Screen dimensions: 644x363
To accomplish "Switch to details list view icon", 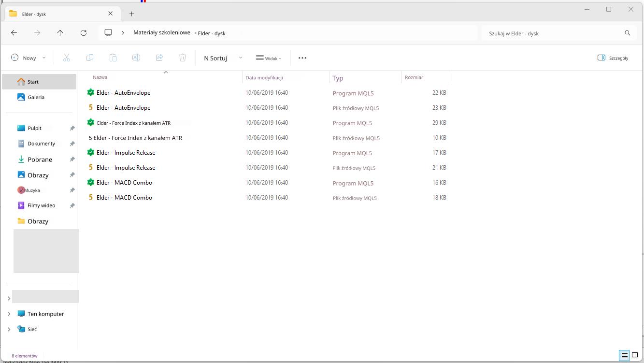I will point(624,356).
